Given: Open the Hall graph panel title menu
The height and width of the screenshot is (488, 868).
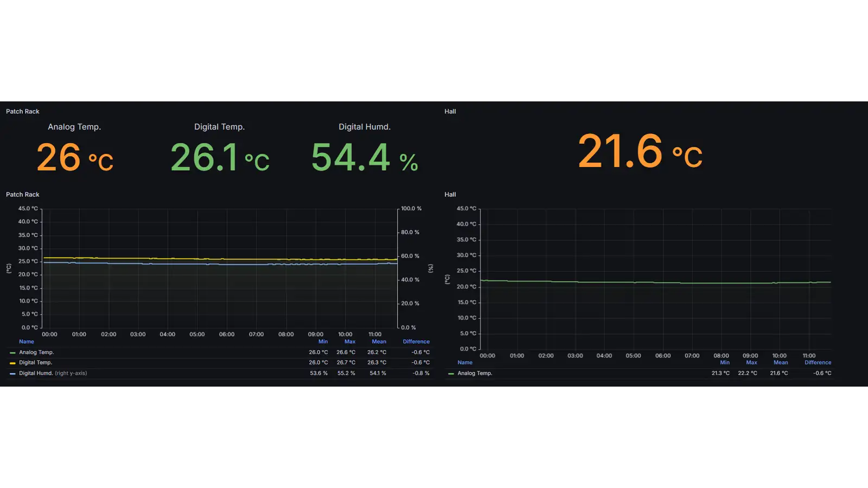Looking at the screenshot, I should point(450,195).
